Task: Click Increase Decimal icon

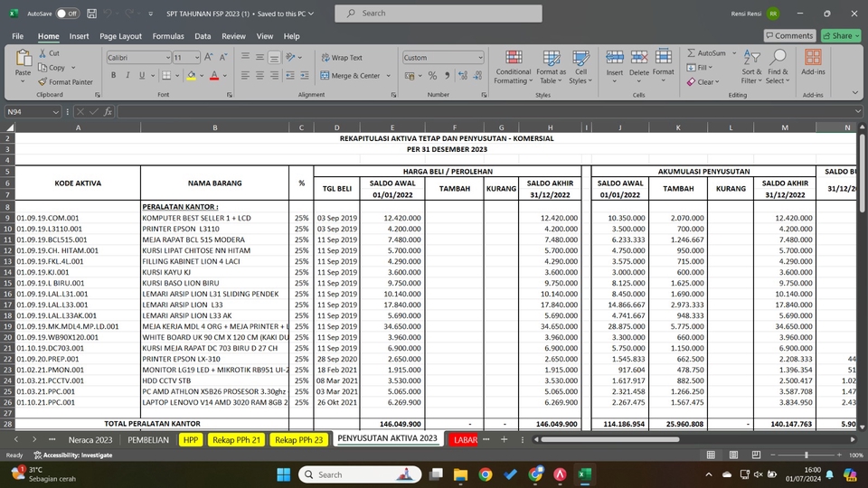Action: click(463, 75)
